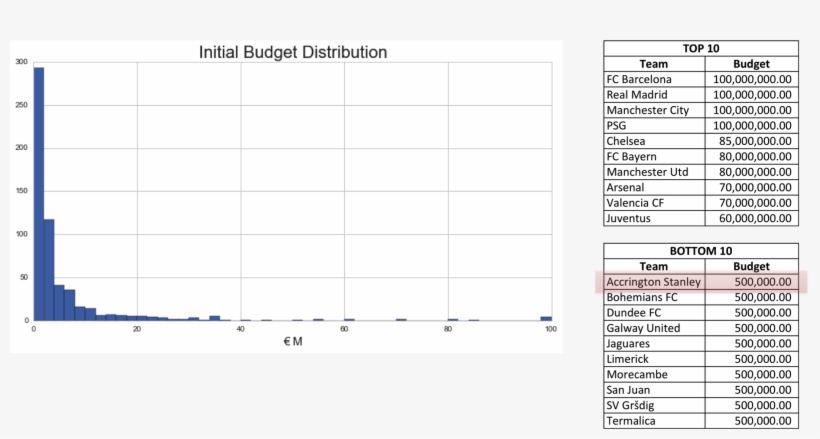Viewport: 820px width, 439px height.
Task: Click the 'Initial Budget Distribution' chart title
Action: pos(293,52)
